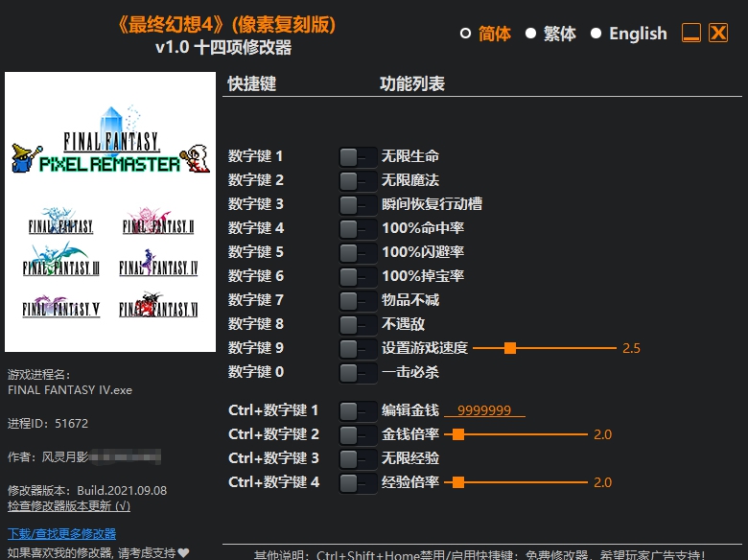Close the trainer with X icon
The width and height of the screenshot is (748, 560).
point(718,33)
